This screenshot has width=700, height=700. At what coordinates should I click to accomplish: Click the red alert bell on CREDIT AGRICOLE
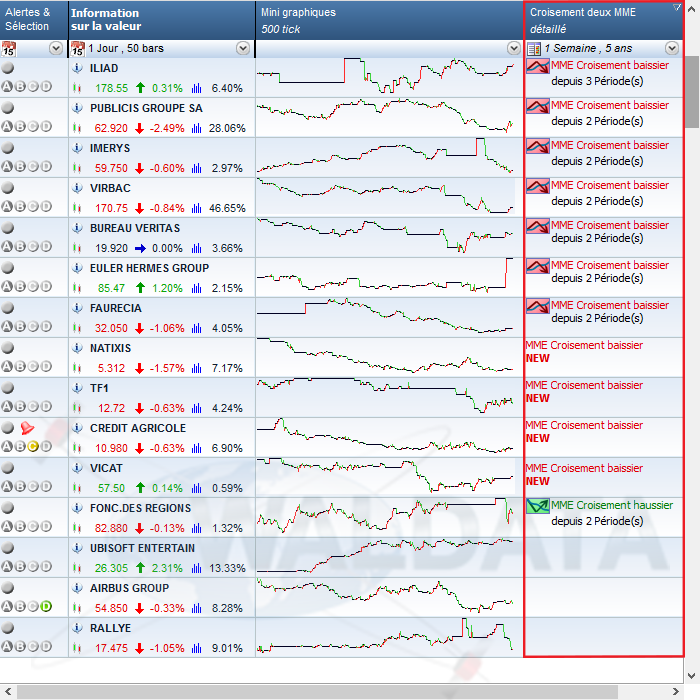[x=27, y=428]
